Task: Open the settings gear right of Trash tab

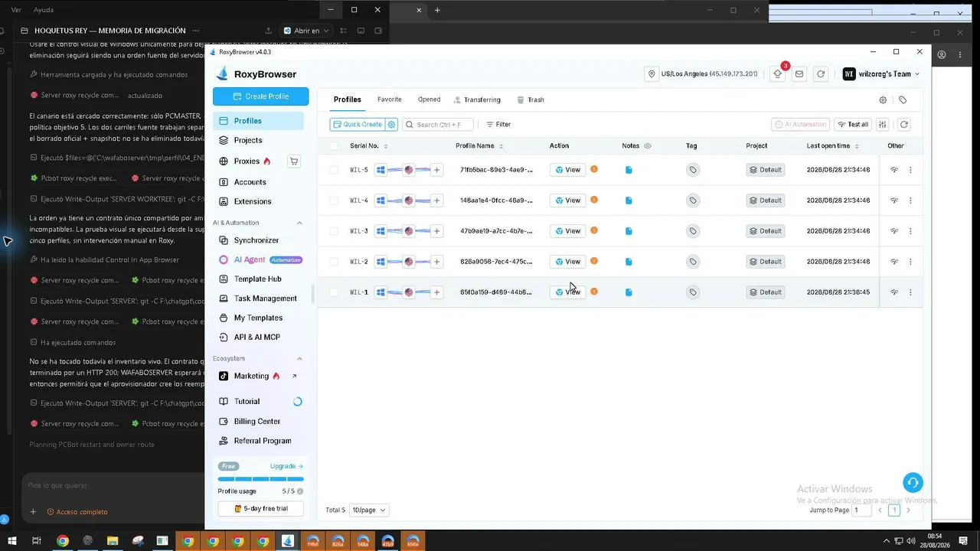Action: (x=883, y=100)
